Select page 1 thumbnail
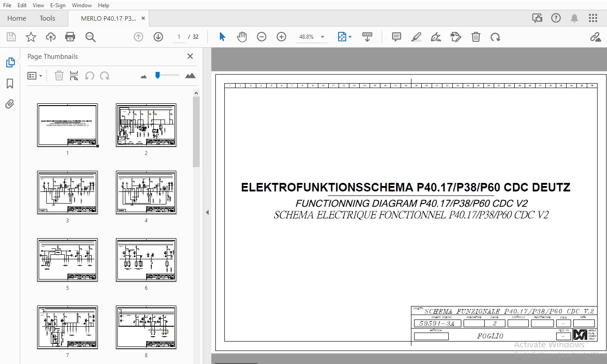The height and width of the screenshot is (364, 607). [x=67, y=125]
